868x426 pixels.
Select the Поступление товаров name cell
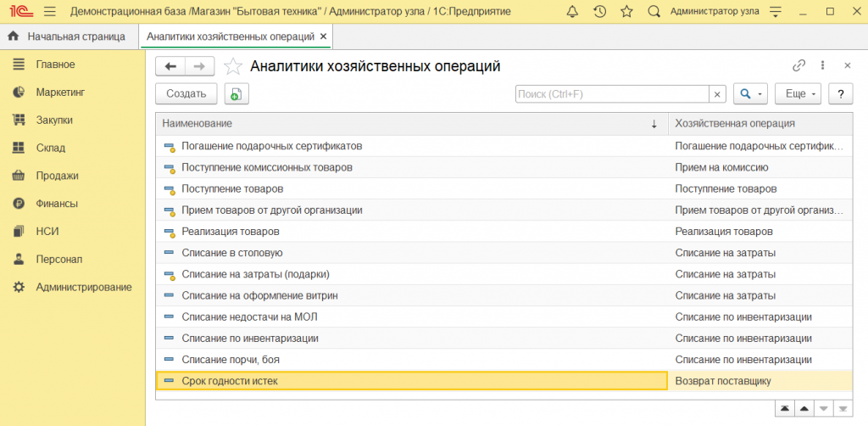point(412,189)
